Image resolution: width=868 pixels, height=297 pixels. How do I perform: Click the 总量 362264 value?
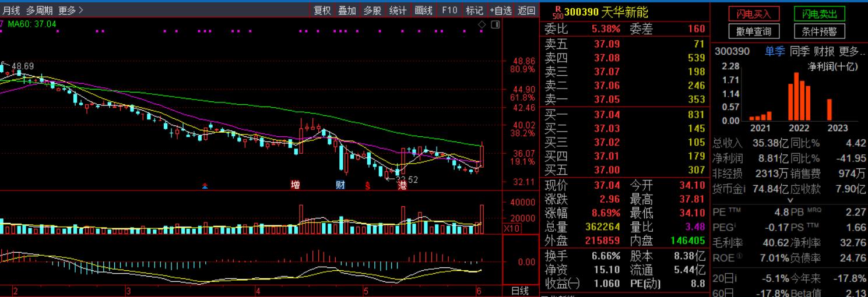602,227
